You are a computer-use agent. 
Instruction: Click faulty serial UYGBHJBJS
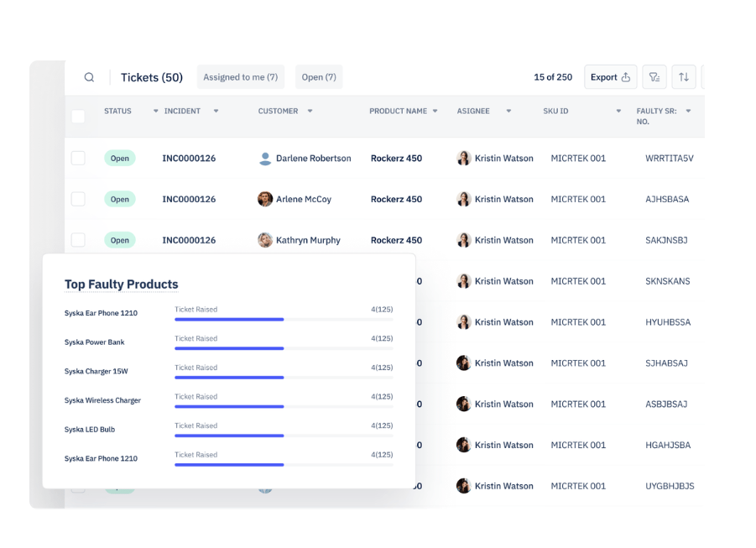670,486
